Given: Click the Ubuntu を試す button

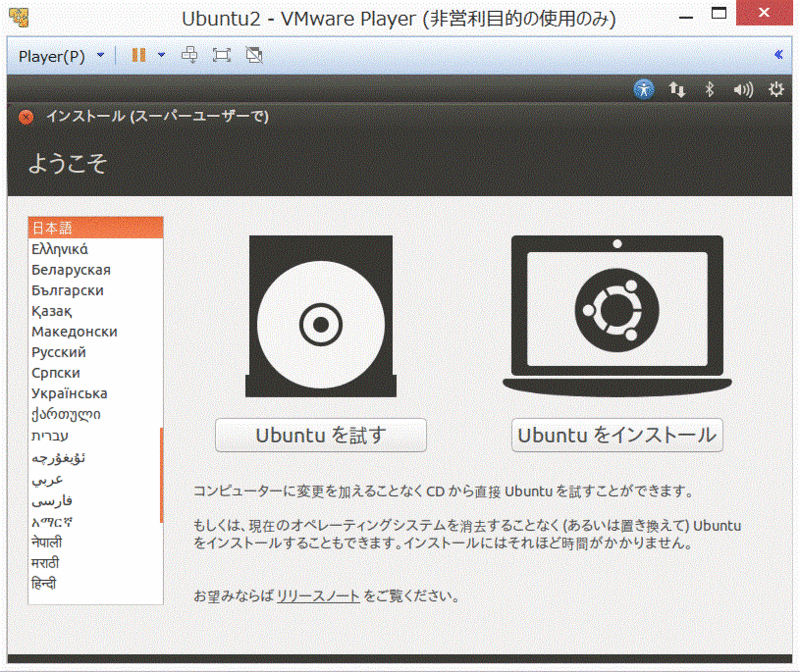Looking at the screenshot, I should [320, 435].
